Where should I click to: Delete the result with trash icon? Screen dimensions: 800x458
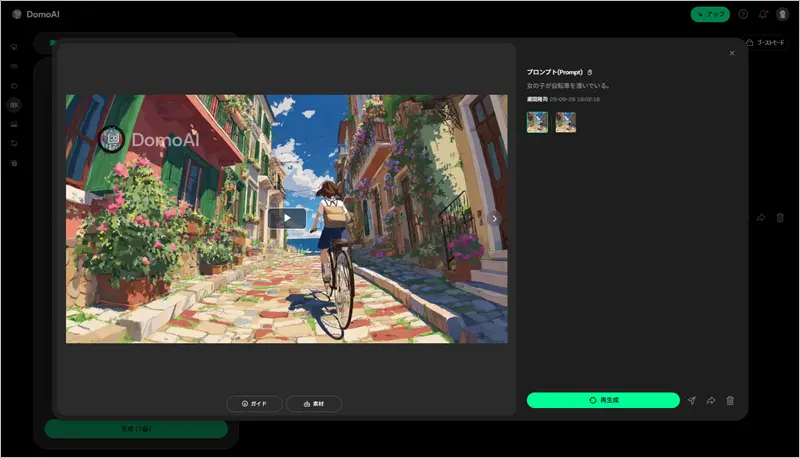(x=730, y=400)
